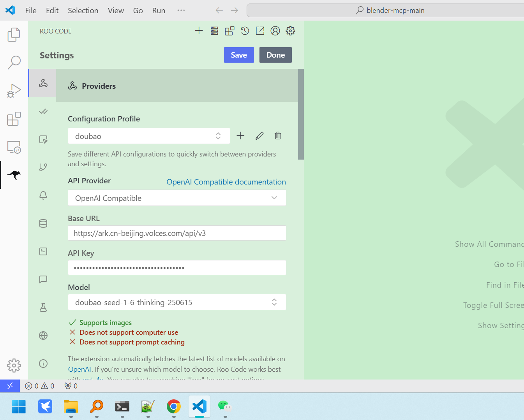Click the settings panel scrollbar thumb
This screenshot has width=524, height=420.
(x=301, y=114)
